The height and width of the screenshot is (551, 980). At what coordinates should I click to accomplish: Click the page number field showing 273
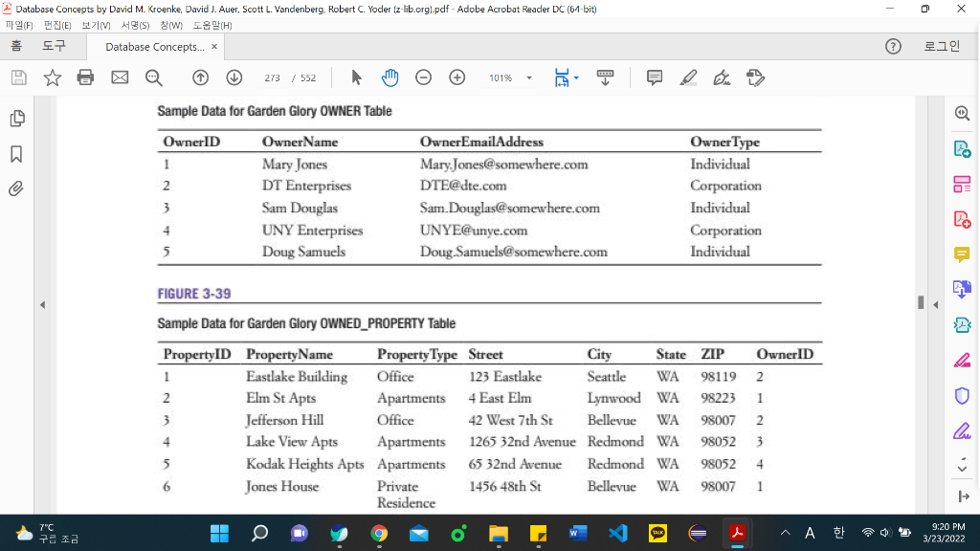(272, 78)
